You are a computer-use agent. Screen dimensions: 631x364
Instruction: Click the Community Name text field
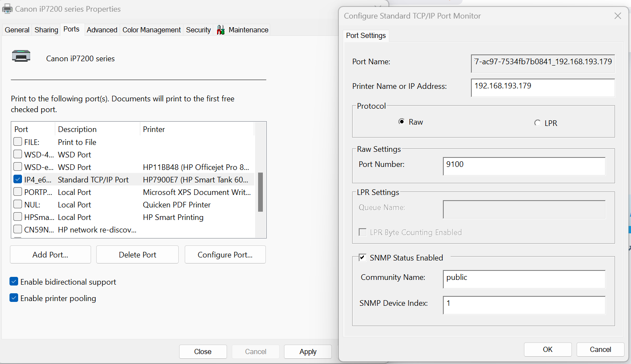click(524, 279)
